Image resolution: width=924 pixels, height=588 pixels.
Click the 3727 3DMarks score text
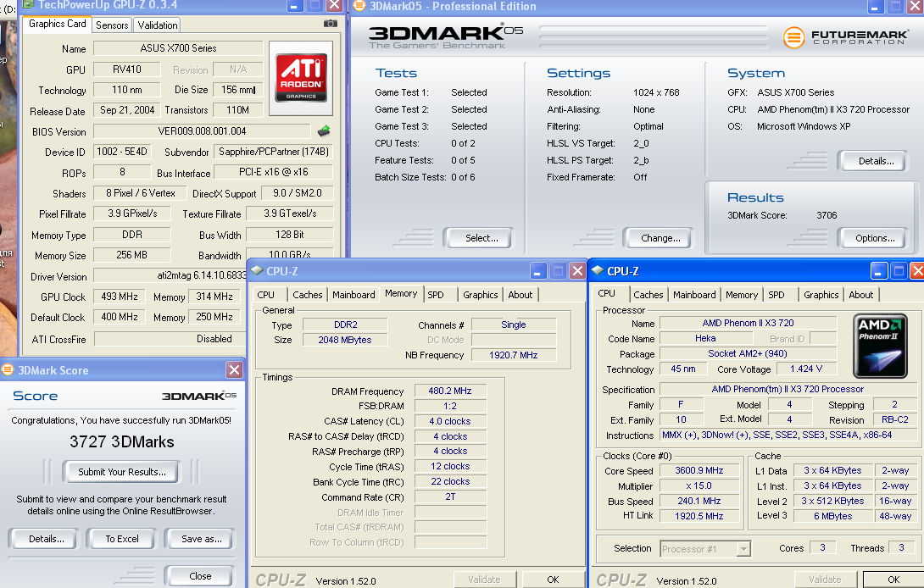pos(122,442)
